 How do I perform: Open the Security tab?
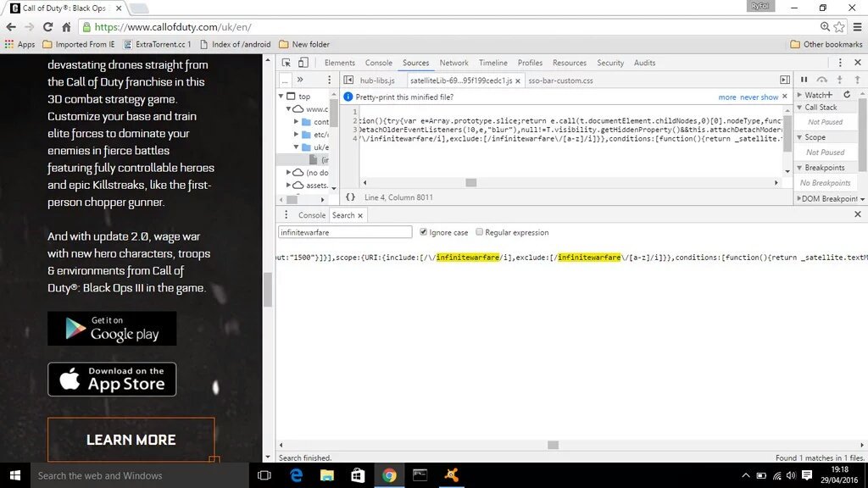pos(610,63)
